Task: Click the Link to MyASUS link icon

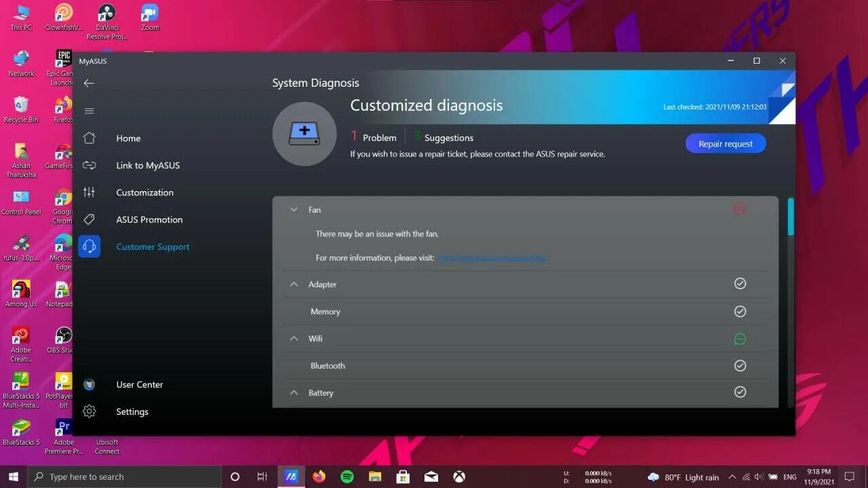Action: (89, 165)
